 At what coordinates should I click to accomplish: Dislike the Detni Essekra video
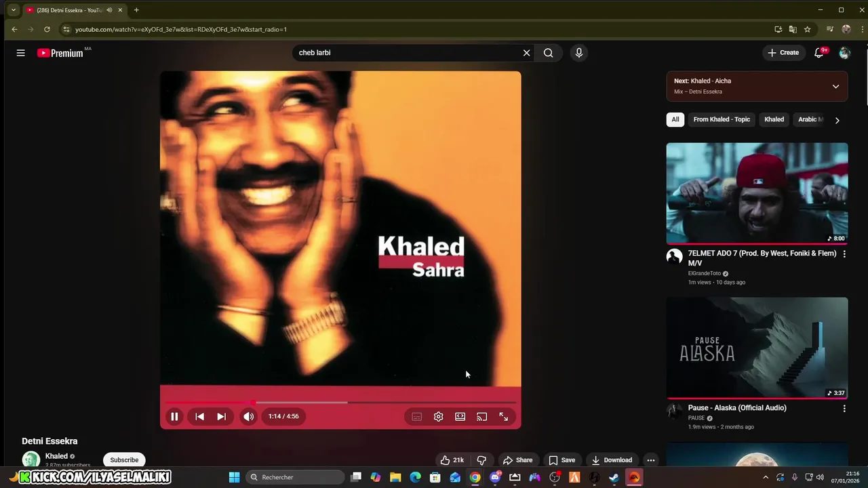tap(481, 460)
